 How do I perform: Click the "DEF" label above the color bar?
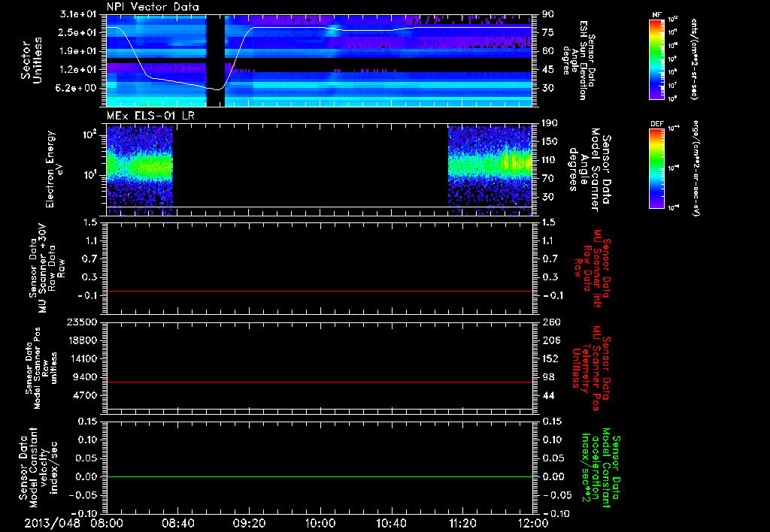click(657, 124)
